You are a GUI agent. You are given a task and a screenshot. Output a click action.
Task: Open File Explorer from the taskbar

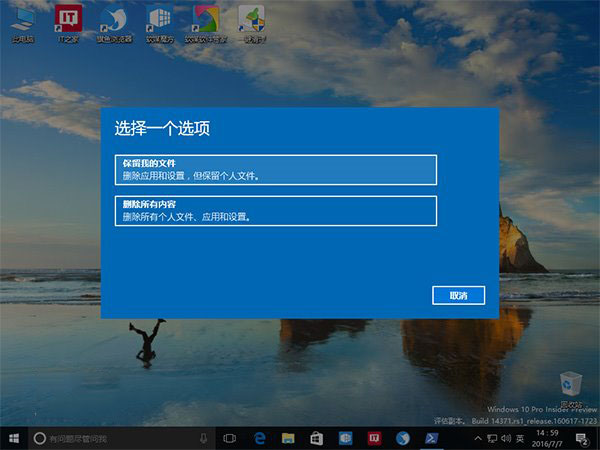[287, 438]
